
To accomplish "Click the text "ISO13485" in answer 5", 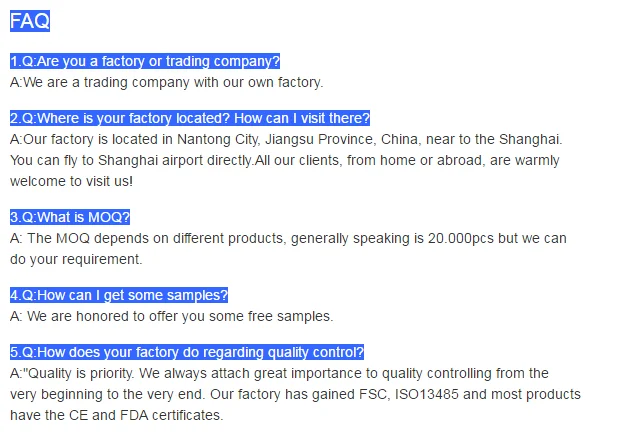I will coord(425,394).
